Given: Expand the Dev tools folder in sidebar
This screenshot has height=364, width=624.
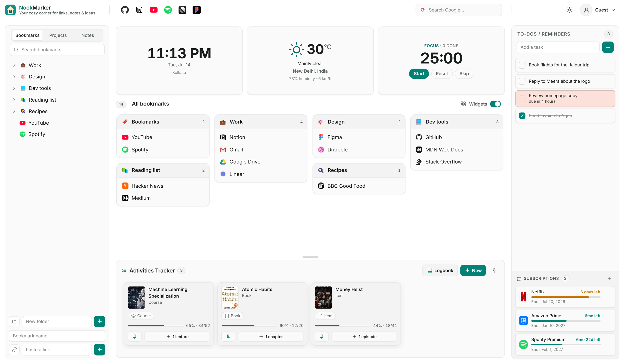Looking at the screenshot, I should pyautogui.click(x=14, y=88).
